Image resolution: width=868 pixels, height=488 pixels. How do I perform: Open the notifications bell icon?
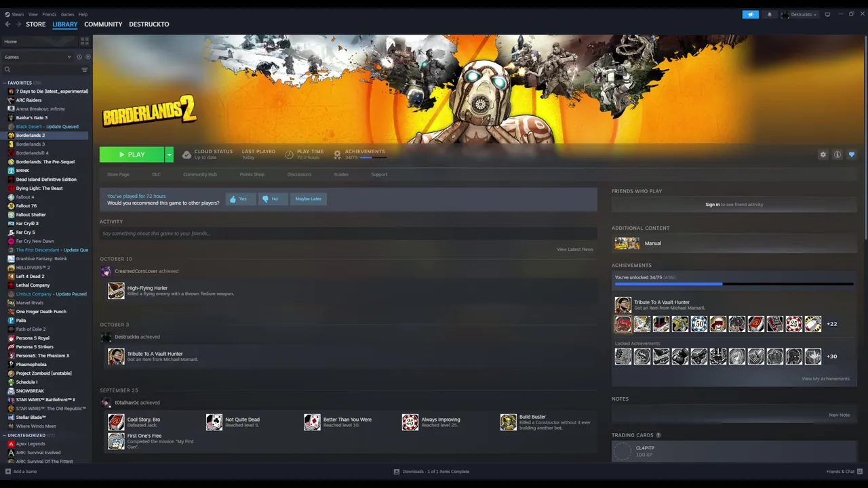pos(769,14)
